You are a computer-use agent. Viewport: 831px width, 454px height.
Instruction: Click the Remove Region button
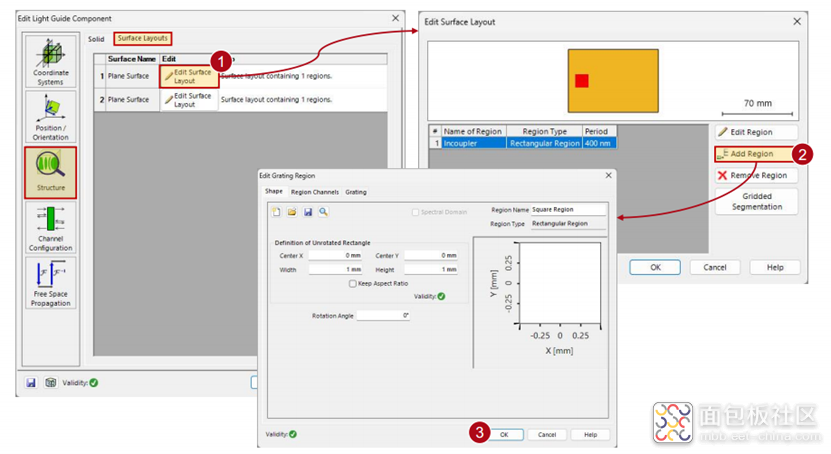(x=756, y=175)
